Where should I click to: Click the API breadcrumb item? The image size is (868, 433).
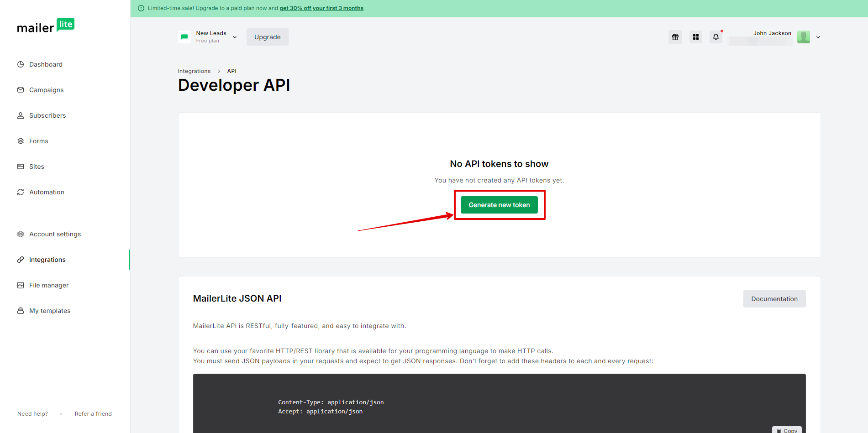coord(232,71)
